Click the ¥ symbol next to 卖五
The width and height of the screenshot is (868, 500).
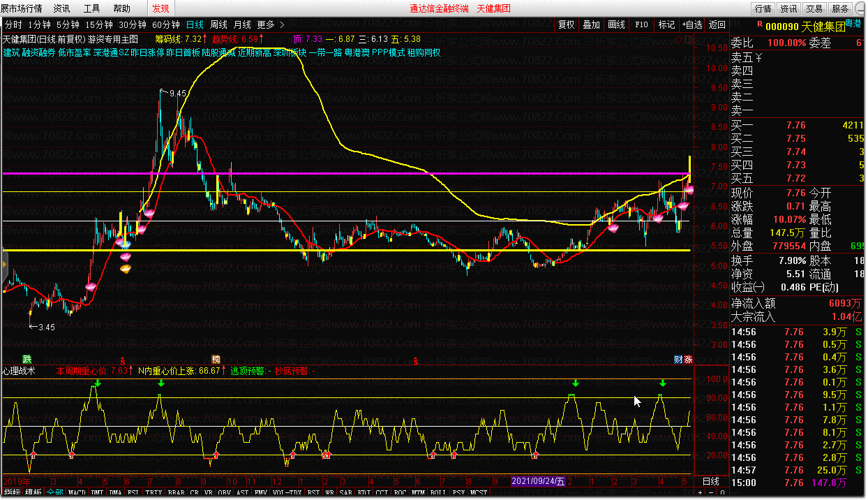[758, 57]
